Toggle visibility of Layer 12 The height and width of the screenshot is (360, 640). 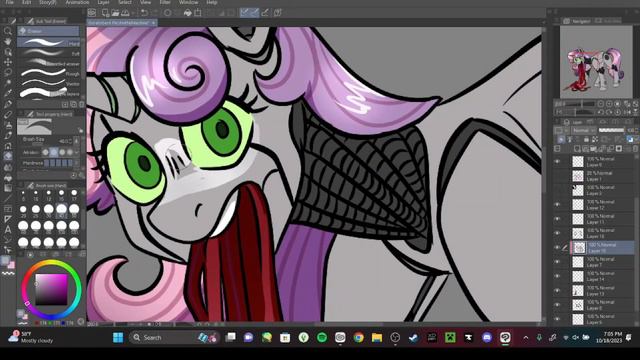tap(557, 204)
